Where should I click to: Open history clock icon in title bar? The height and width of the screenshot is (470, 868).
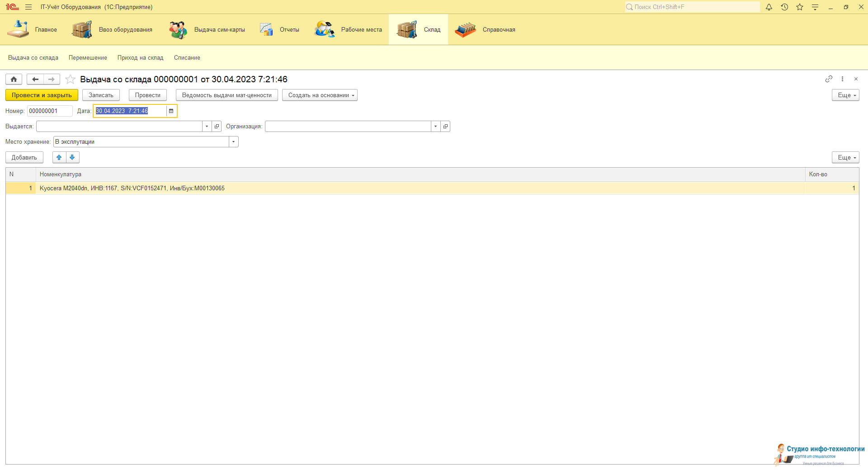pyautogui.click(x=784, y=7)
